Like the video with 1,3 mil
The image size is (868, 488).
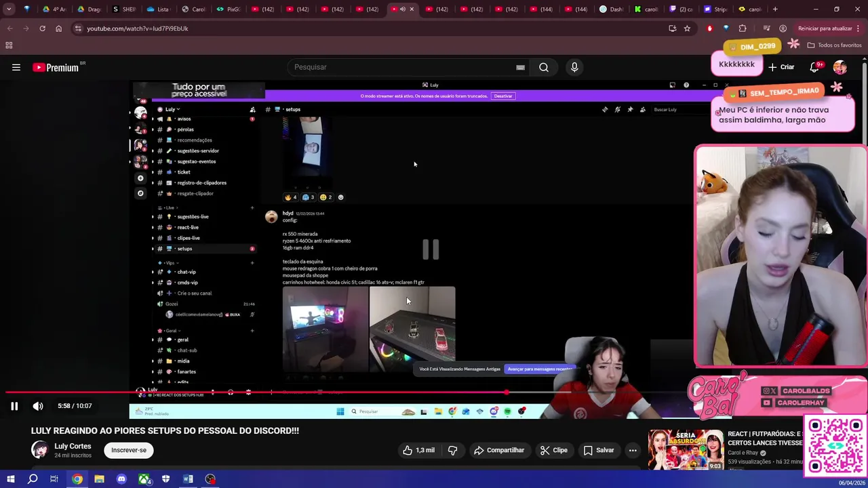(x=418, y=450)
